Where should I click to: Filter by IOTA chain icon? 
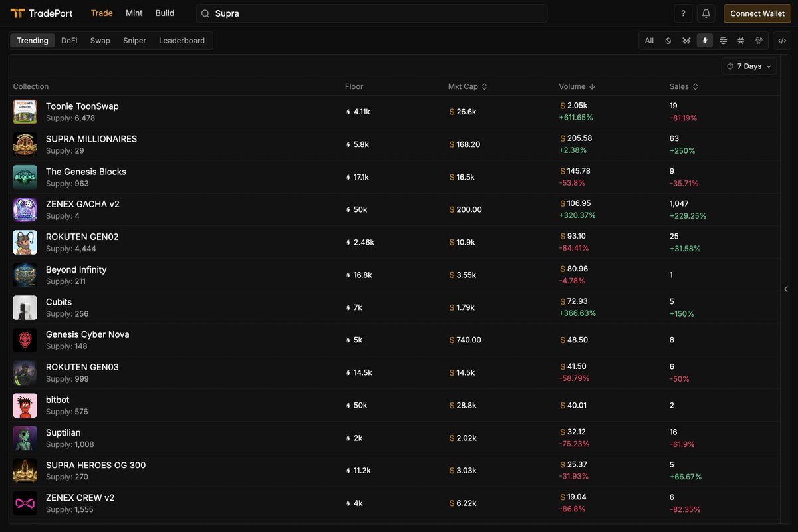pos(759,41)
